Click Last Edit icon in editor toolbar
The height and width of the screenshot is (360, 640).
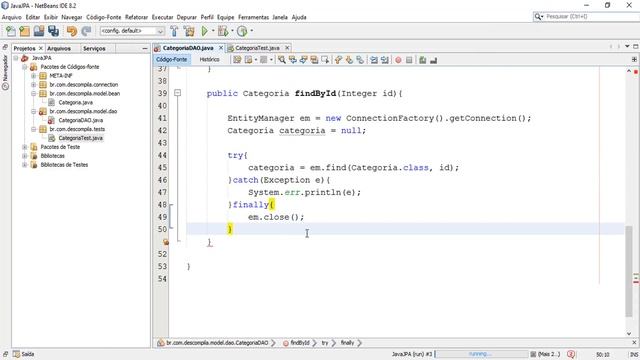click(x=237, y=60)
